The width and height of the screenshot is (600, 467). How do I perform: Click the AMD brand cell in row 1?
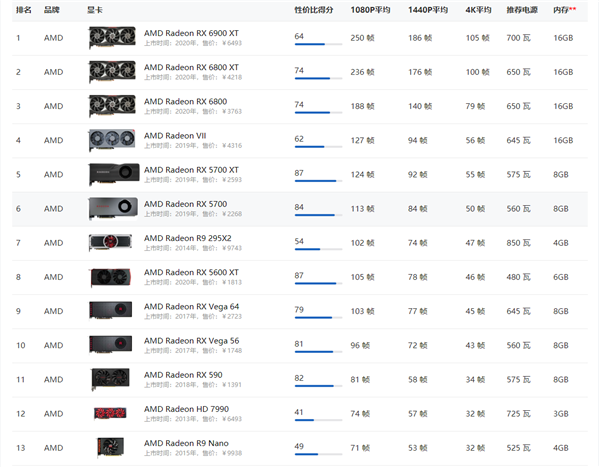coord(54,38)
